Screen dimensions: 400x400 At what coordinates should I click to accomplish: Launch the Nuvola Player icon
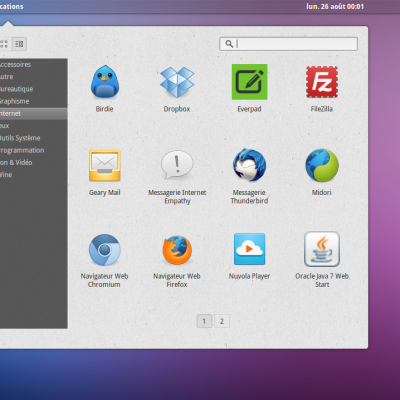pyautogui.click(x=249, y=249)
